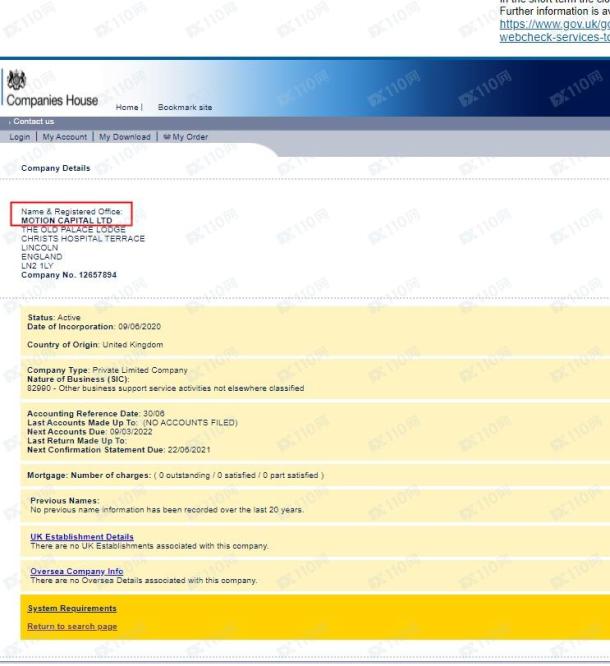
Task: Click the Companies House title text
Action: tap(52, 101)
